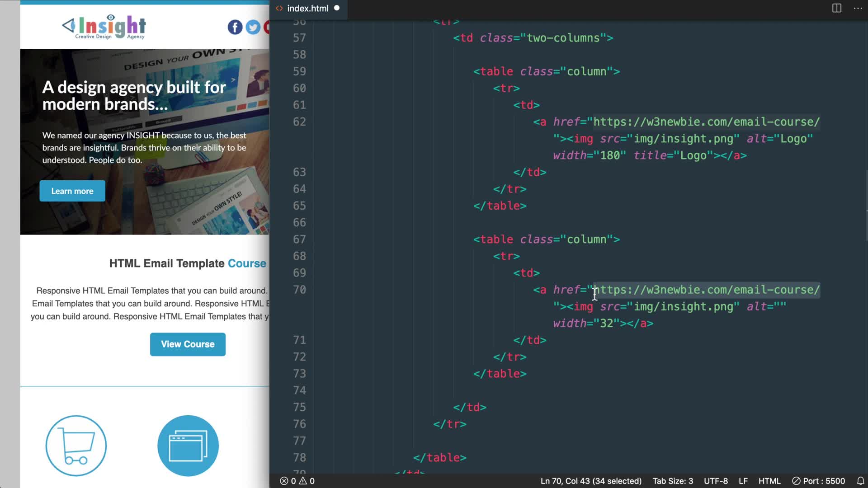Viewport: 868px width, 488px height.
Task: Click the Insight agency logo
Action: 104,27
